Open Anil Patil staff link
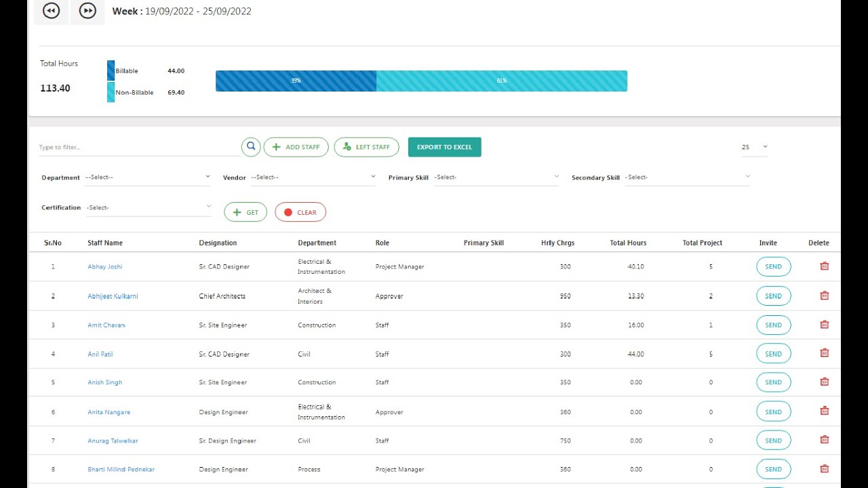This screenshot has width=868, height=488. [x=100, y=354]
